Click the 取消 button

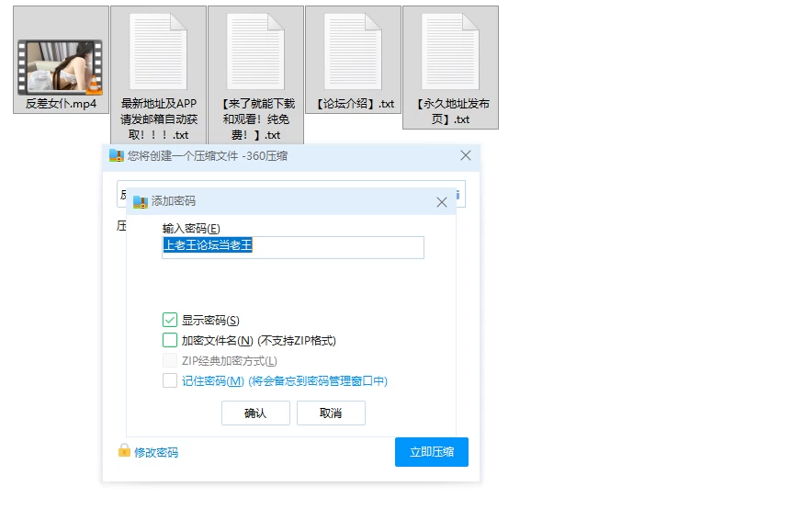(331, 413)
